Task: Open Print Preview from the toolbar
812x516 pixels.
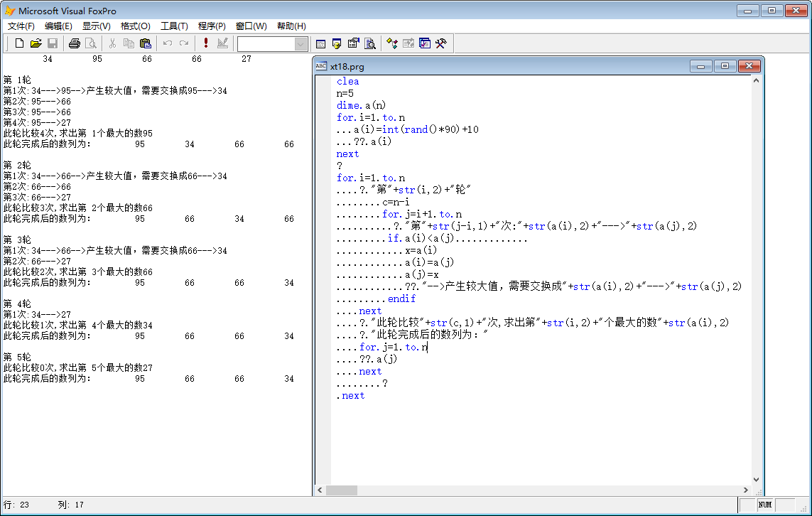Action: tap(91, 43)
